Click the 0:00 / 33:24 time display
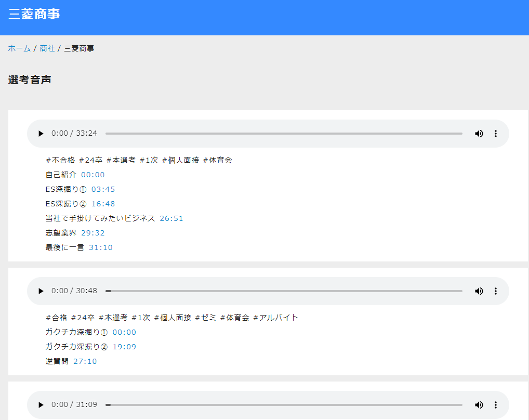 [x=74, y=133]
